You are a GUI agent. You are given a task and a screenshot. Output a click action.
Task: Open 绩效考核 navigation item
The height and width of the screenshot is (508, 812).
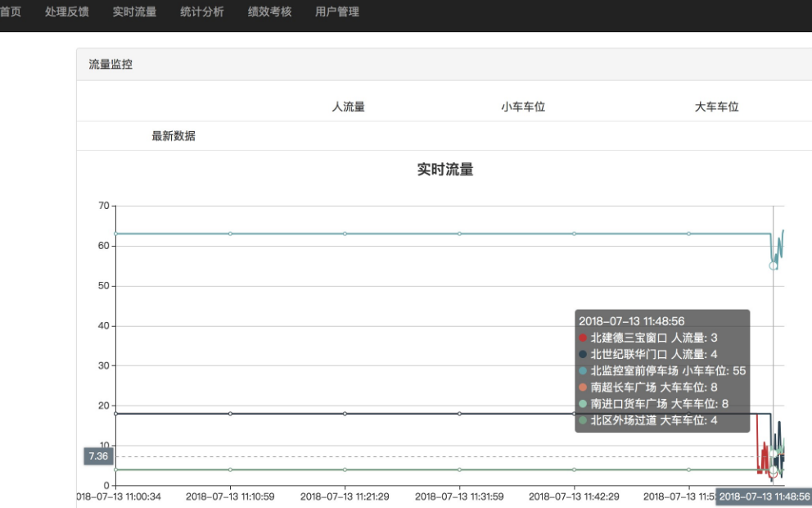[269, 11]
